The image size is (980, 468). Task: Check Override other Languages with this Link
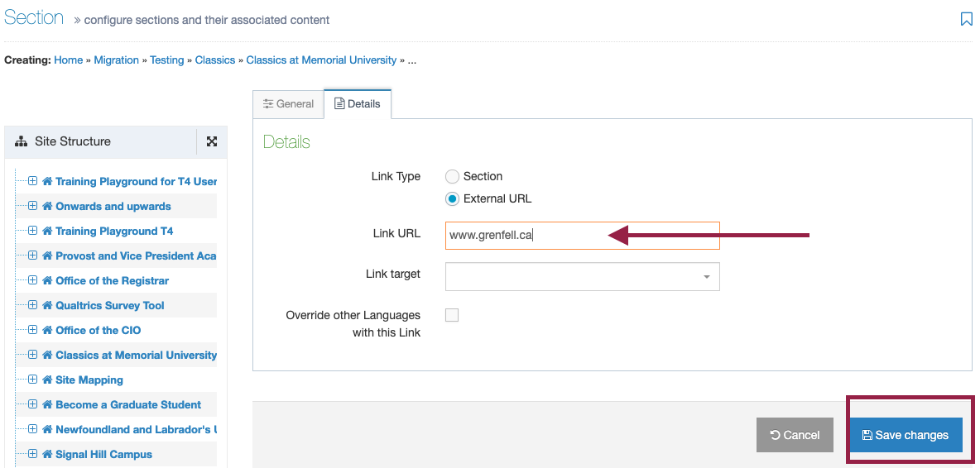(452, 315)
